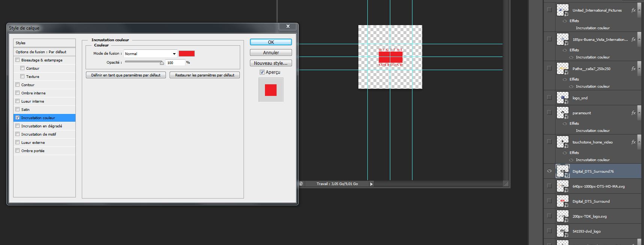The height and width of the screenshot is (245, 644).
Task: Select the paramount layer by its name
Action: coord(581,113)
